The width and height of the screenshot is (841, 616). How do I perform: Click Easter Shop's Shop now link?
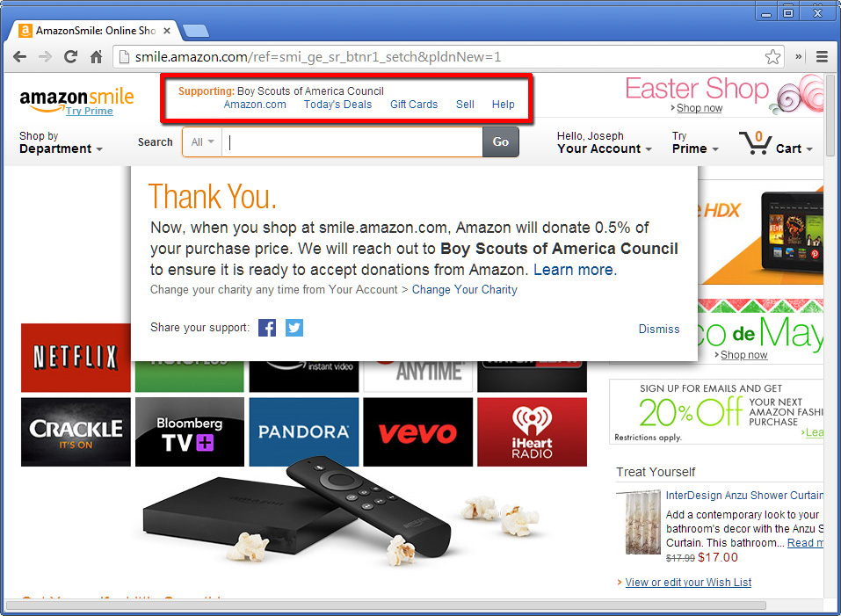point(700,108)
